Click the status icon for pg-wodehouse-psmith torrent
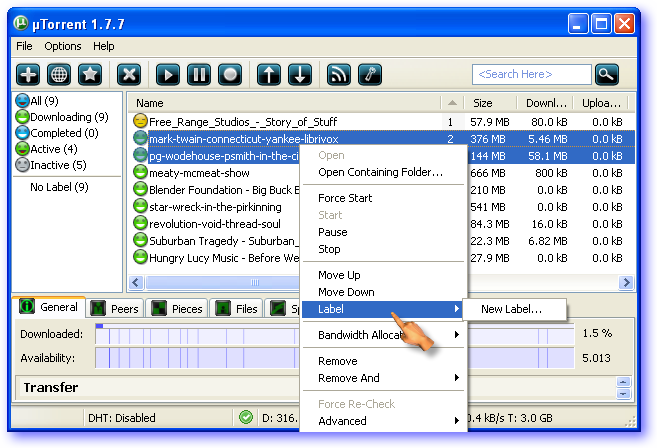This screenshot has height=448, width=657. point(140,155)
